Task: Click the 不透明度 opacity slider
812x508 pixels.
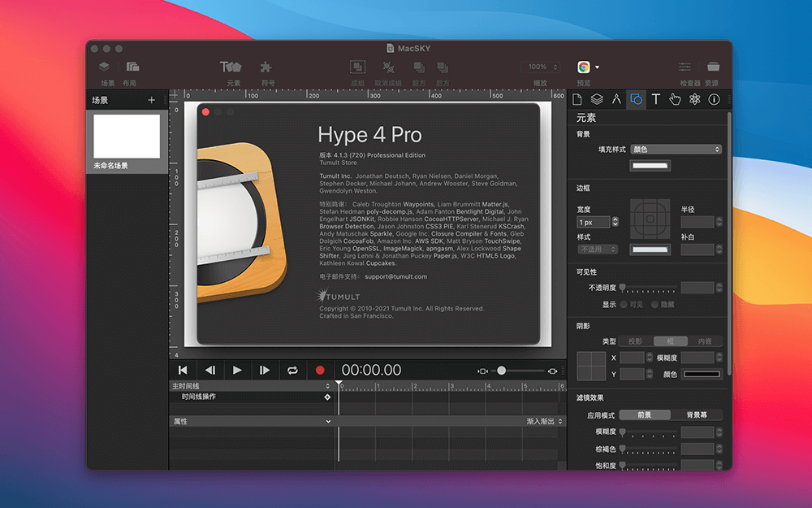Action: [650, 288]
